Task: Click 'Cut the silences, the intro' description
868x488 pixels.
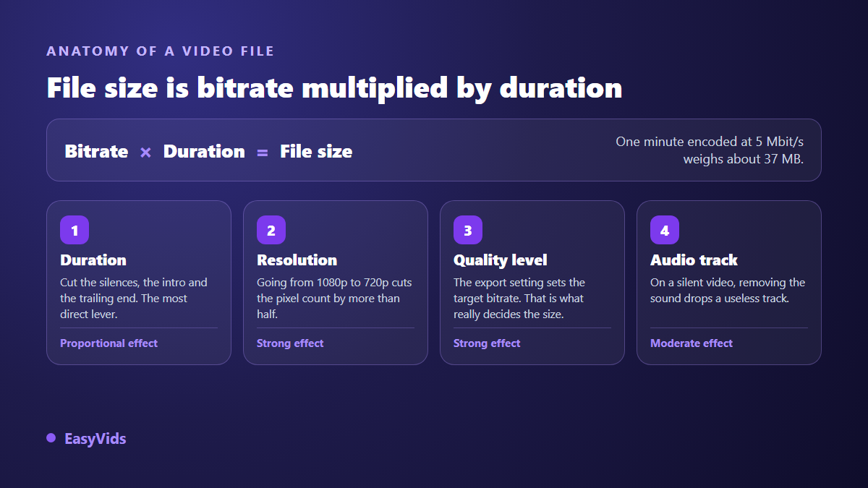Action: pyautogui.click(x=134, y=298)
